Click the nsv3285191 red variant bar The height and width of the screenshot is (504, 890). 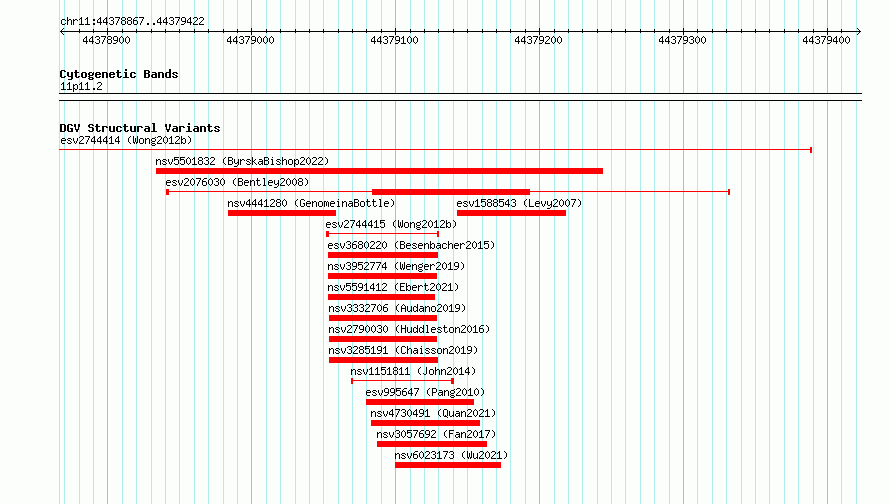[383, 360]
